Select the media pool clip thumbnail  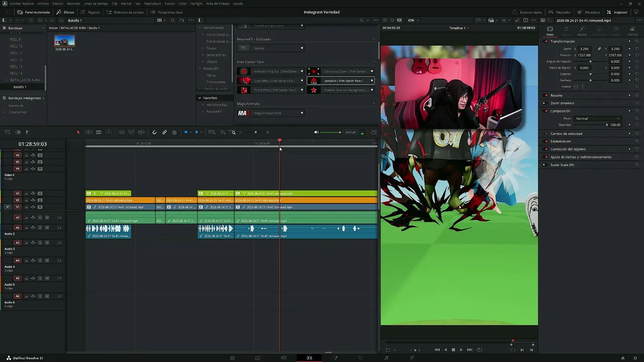[x=64, y=41]
